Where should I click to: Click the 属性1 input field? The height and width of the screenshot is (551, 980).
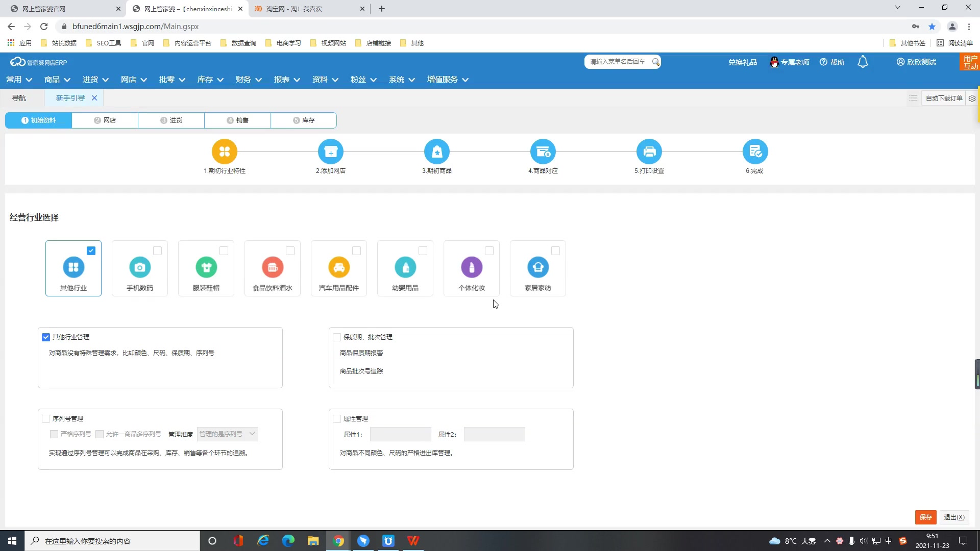(x=400, y=435)
